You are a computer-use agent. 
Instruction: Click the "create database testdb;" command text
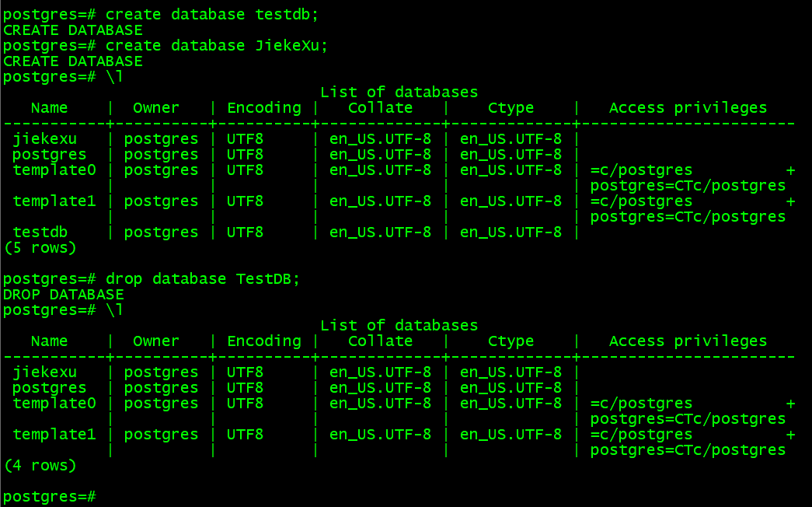(x=212, y=15)
